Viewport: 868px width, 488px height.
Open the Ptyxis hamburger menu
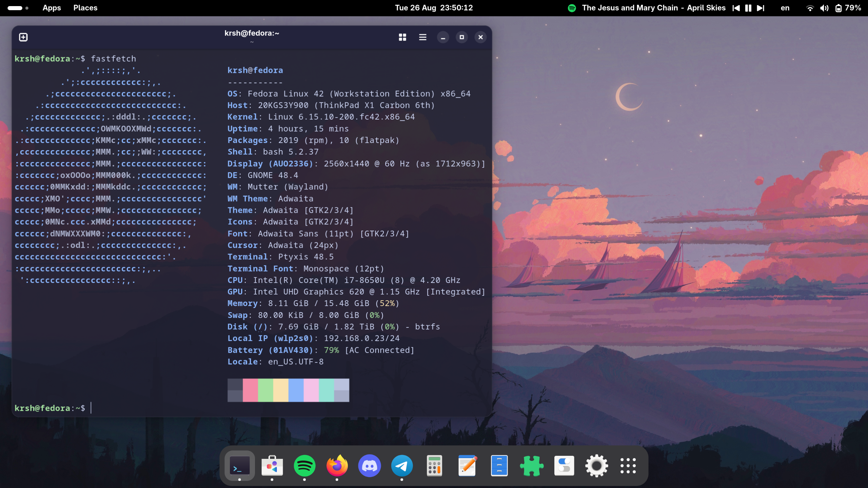[x=422, y=37]
